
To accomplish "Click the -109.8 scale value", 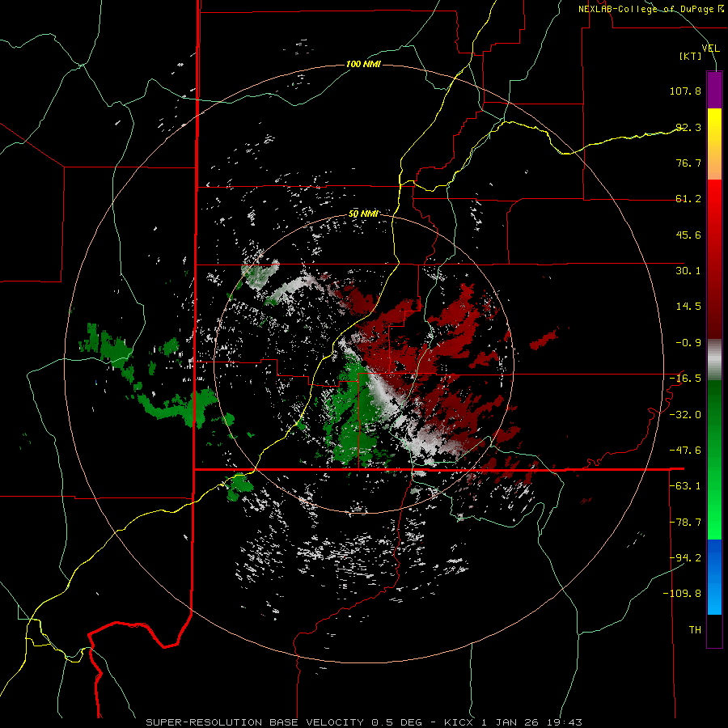I will click(x=682, y=594).
